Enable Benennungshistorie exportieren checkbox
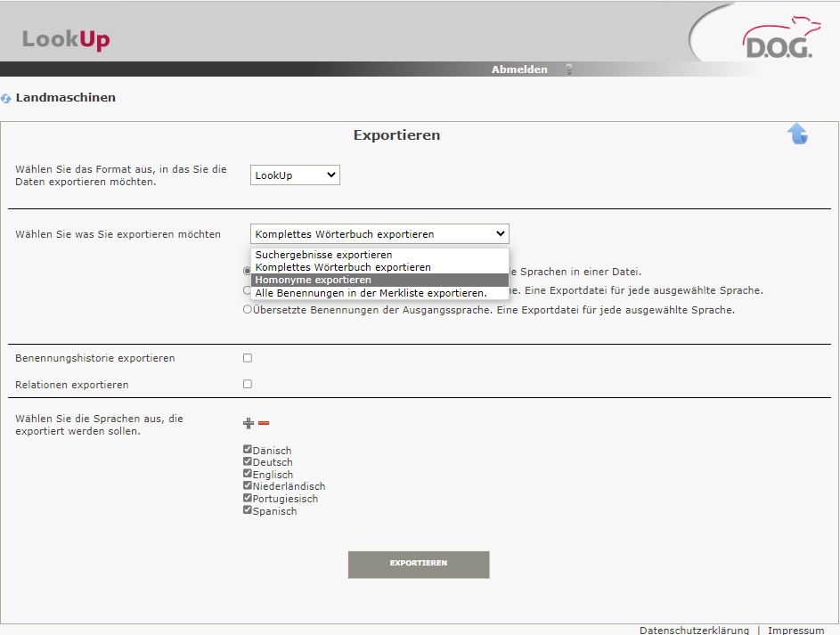 click(248, 358)
